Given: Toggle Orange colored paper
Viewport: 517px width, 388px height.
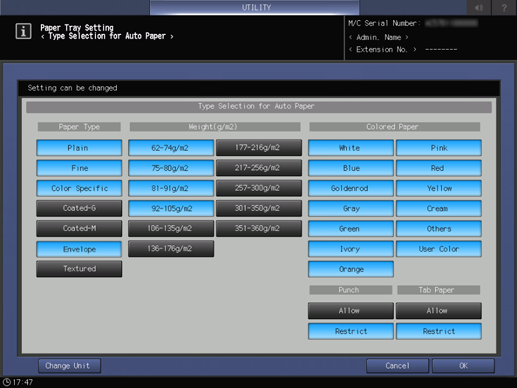Looking at the screenshot, I should (x=351, y=269).
